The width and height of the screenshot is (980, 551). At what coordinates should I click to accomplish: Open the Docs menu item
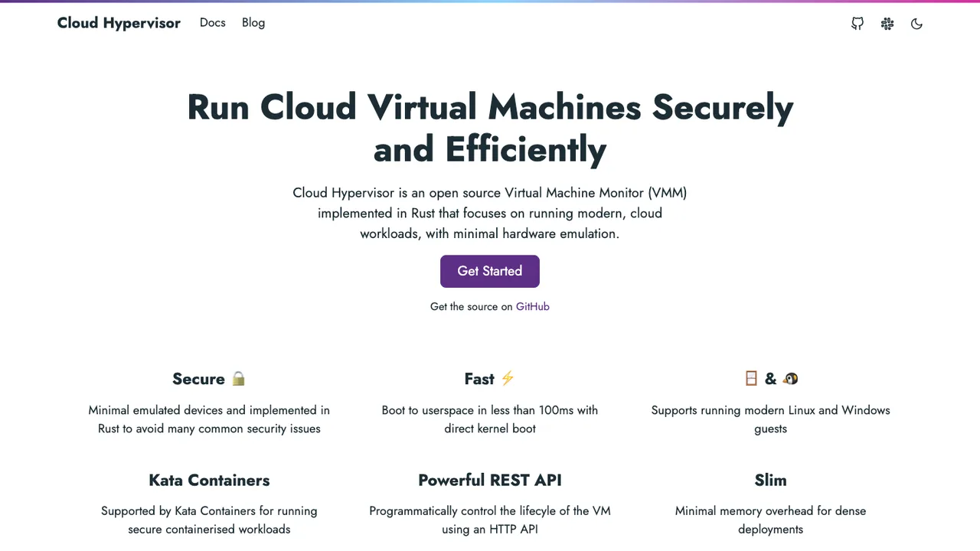tap(213, 23)
